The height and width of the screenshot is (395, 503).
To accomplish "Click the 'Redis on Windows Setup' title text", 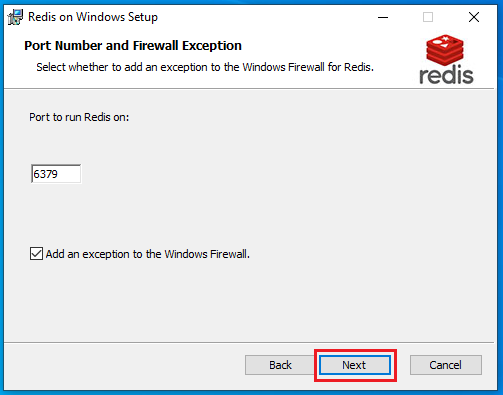I will point(93,17).
